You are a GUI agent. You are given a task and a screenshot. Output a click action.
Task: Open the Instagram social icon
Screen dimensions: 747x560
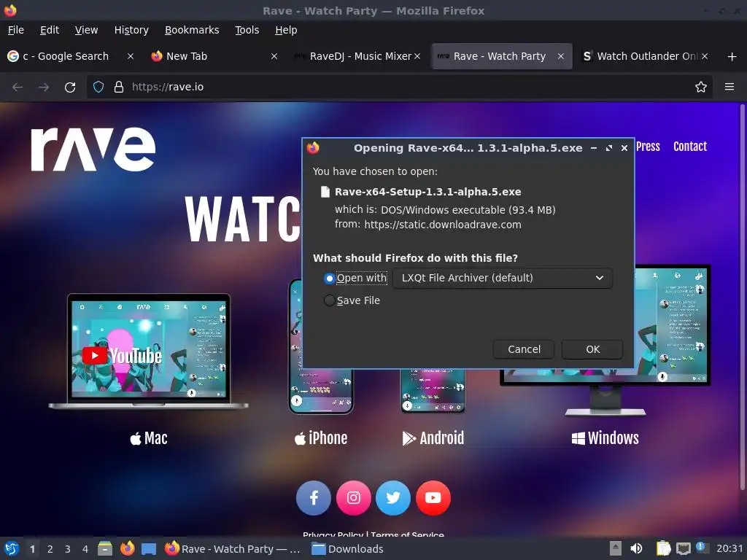[354, 497]
